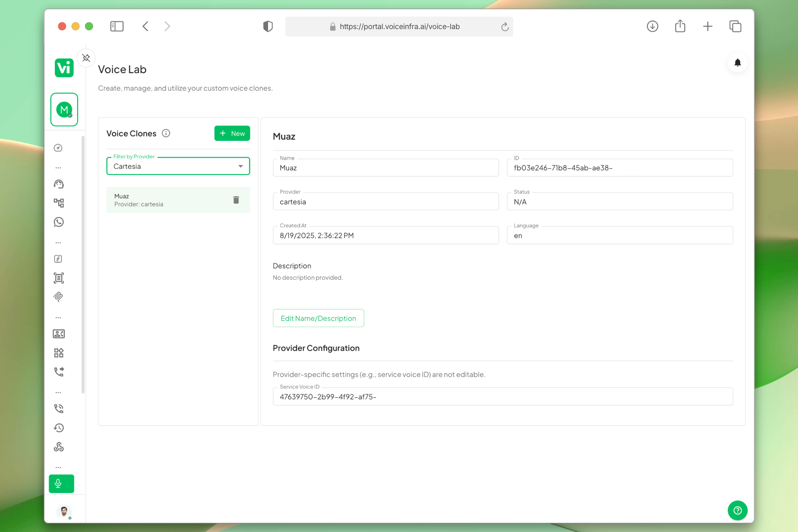Click the Muaz heading in details panel
The height and width of the screenshot is (532, 798).
(x=284, y=136)
